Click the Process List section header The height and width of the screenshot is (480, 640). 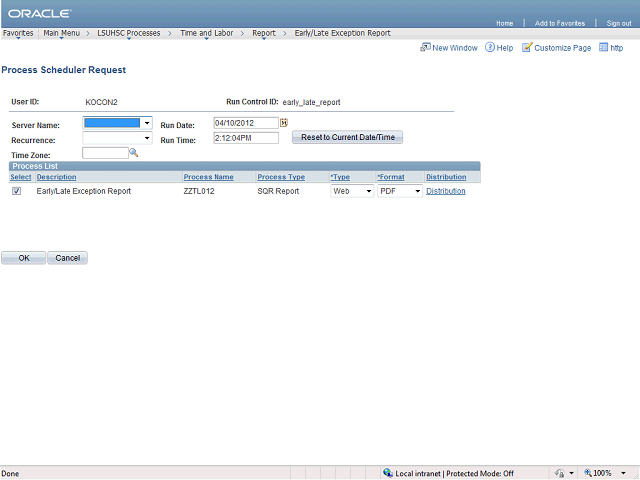(x=244, y=166)
